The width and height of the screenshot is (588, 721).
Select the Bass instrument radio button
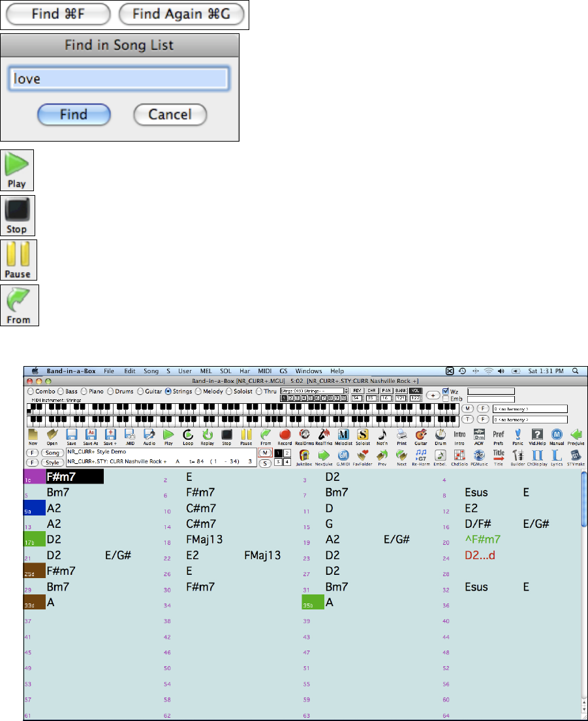(61, 391)
